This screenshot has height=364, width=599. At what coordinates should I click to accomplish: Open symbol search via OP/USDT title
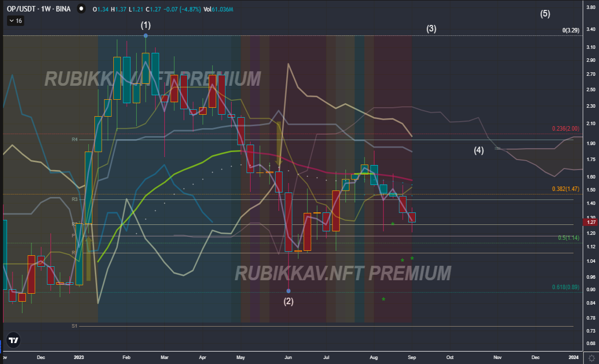pyautogui.click(x=38, y=9)
